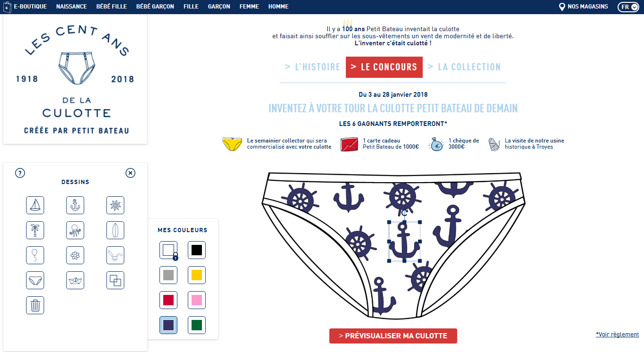
Task: Pick the palm tree drawing icon
Action: 35,230
